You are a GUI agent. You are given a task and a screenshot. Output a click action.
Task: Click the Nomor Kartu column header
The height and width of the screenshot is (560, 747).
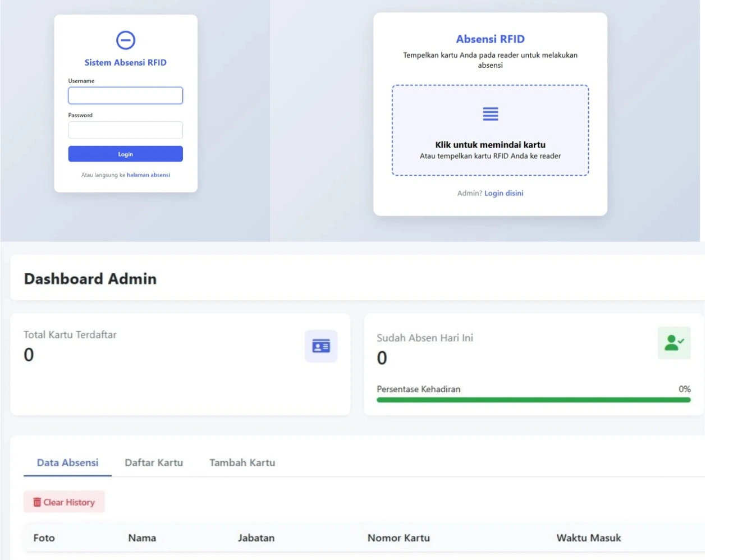(x=398, y=538)
